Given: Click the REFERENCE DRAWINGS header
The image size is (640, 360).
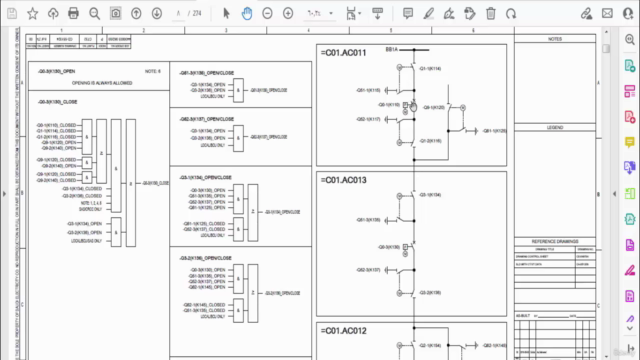Looking at the screenshot, I should tap(555, 241).
